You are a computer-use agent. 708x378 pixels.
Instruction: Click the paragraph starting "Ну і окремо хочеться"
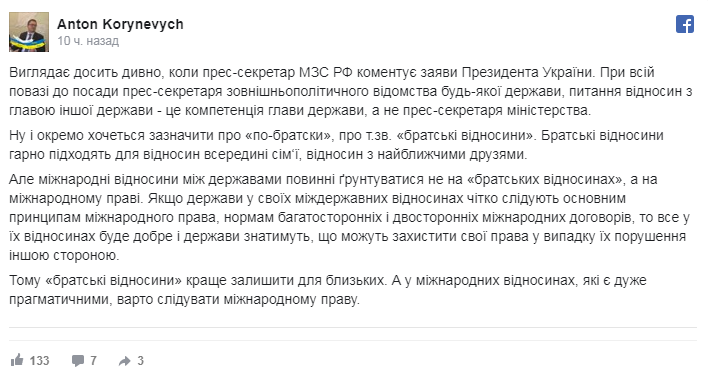(336, 145)
